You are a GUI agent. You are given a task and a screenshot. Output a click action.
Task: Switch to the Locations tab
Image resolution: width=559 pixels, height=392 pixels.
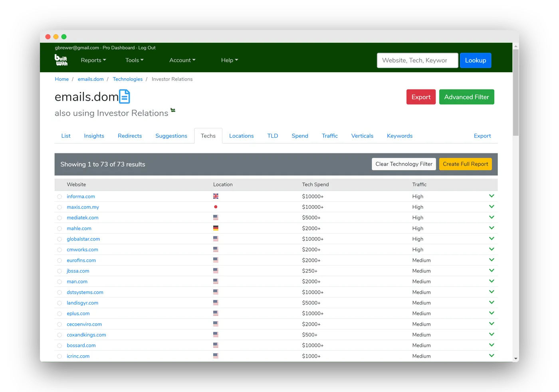tap(241, 136)
